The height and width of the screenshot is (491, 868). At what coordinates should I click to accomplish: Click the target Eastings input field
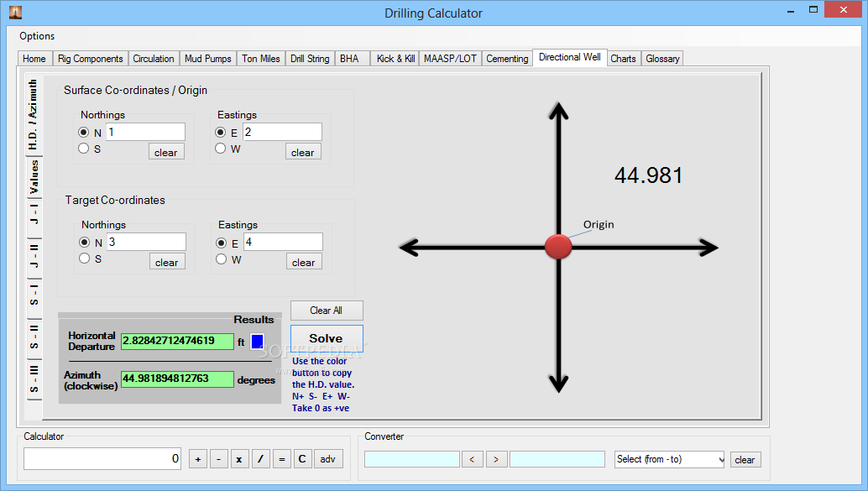[284, 242]
